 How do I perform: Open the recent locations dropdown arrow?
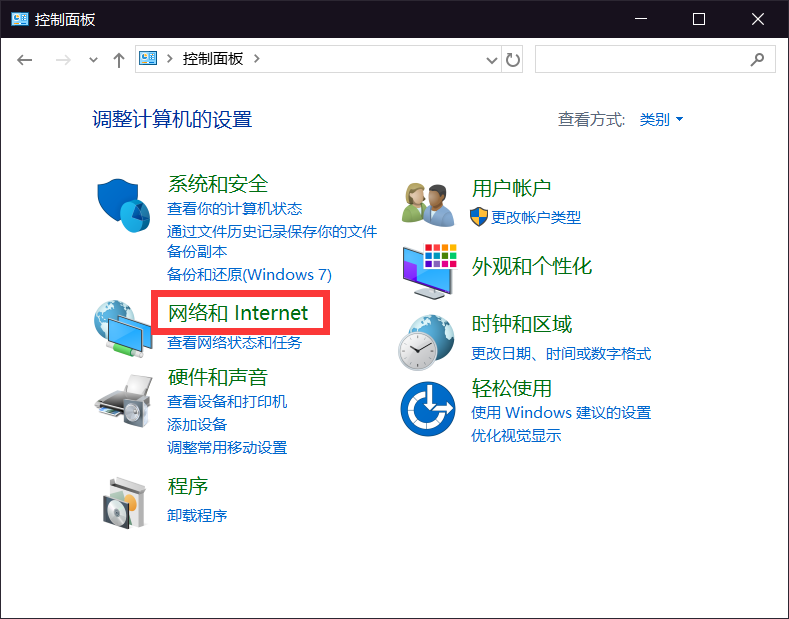point(93,60)
